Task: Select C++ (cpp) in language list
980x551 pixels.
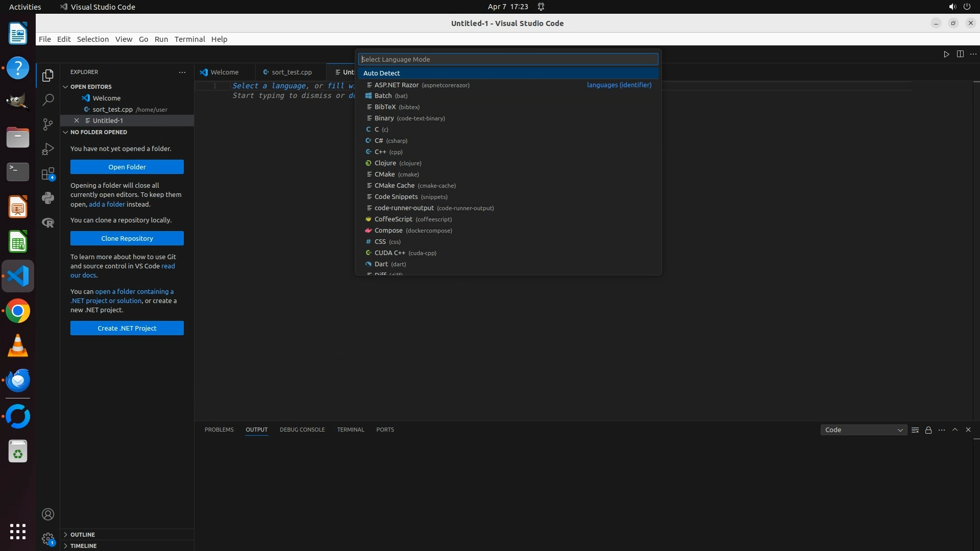Action: (388, 152)
